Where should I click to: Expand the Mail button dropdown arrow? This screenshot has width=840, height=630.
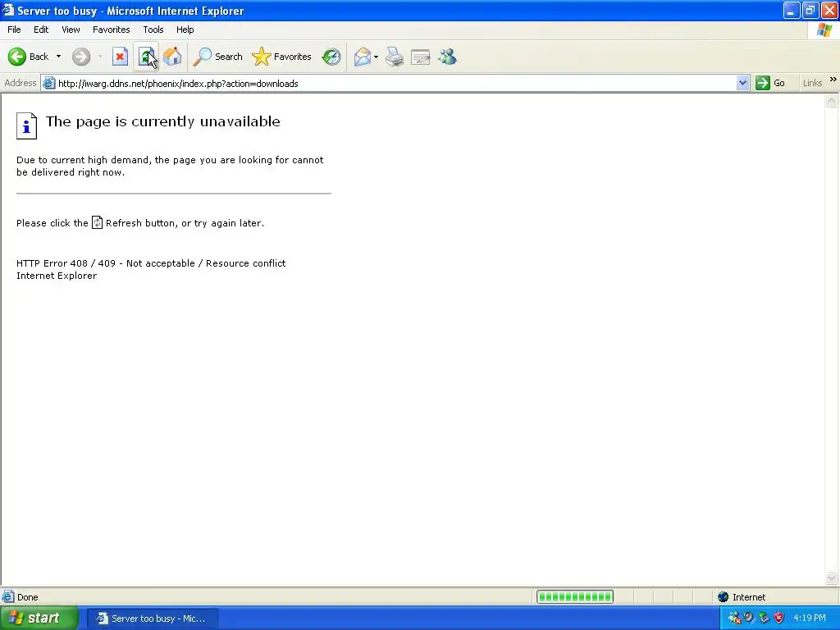[x=376, y=57]
